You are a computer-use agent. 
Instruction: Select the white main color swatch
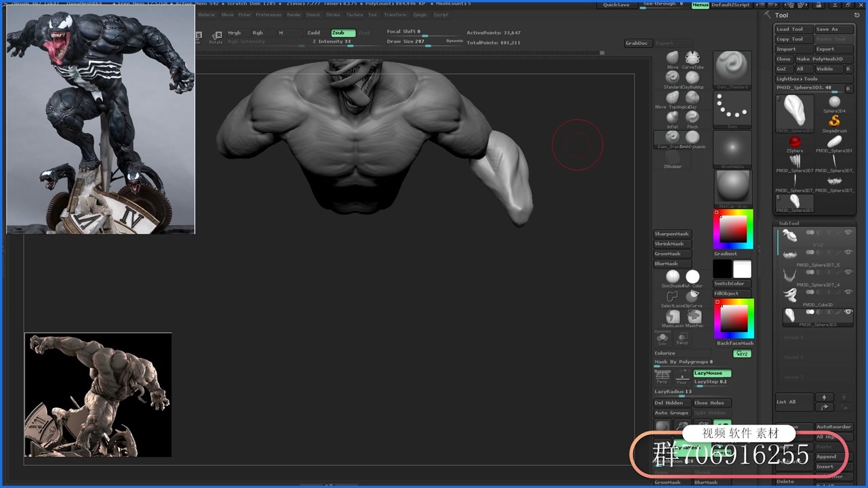coord(742,269)
